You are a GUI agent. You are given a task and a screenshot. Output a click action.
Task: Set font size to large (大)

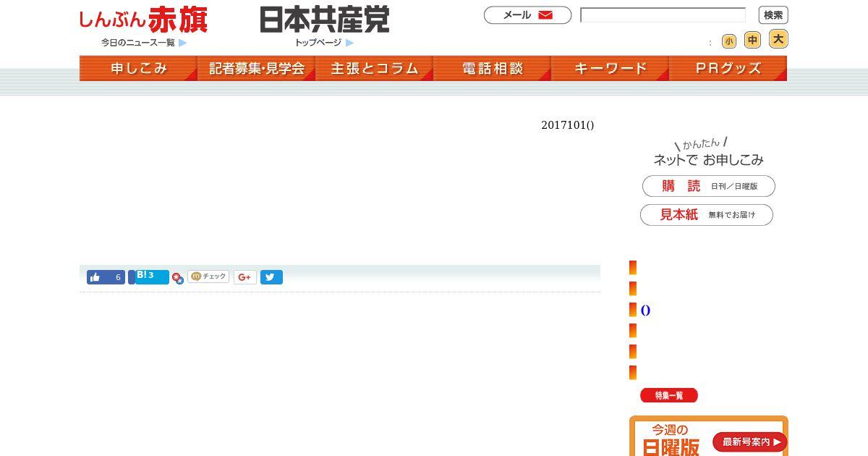778,39
